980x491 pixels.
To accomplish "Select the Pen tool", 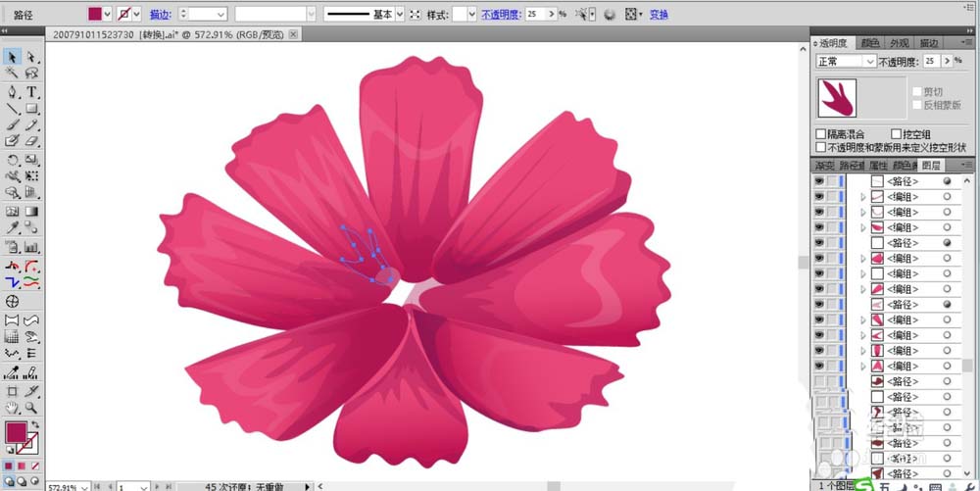I will tap(12, 92).
